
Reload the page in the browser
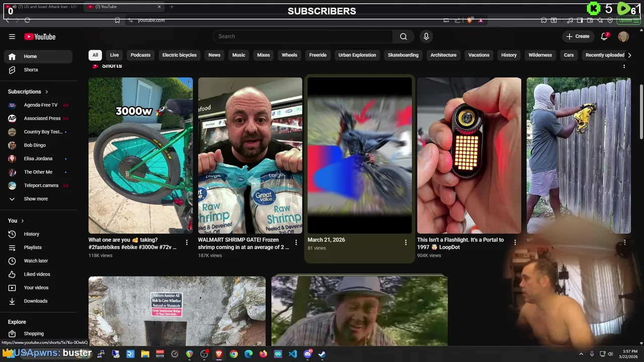click(x=27, y=20)
